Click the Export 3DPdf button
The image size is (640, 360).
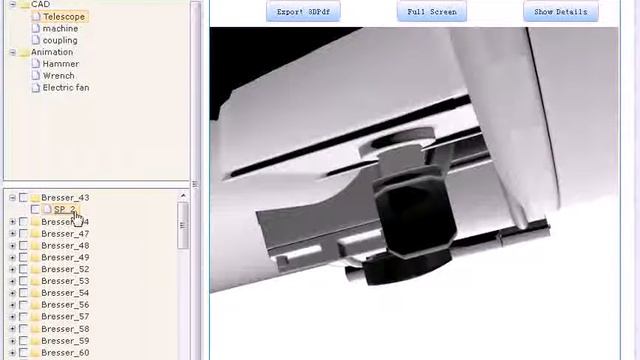[x=303, y=11]
